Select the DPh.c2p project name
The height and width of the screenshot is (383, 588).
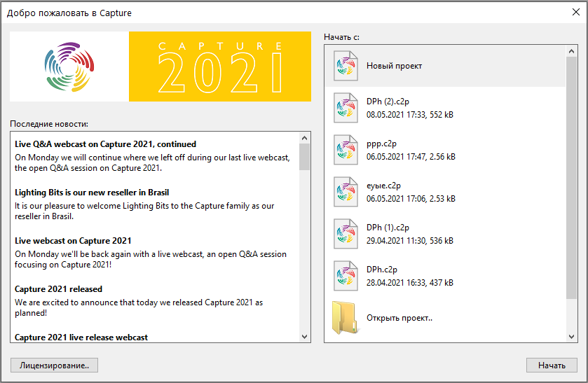pos(382,270)
